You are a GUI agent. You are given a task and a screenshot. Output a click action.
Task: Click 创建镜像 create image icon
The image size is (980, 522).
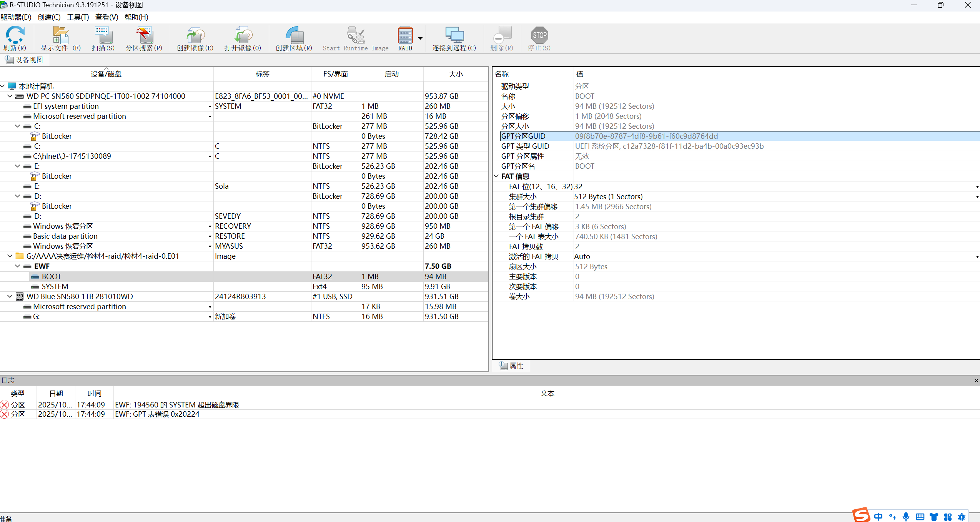pyautogui.click(x=195, y=35)
